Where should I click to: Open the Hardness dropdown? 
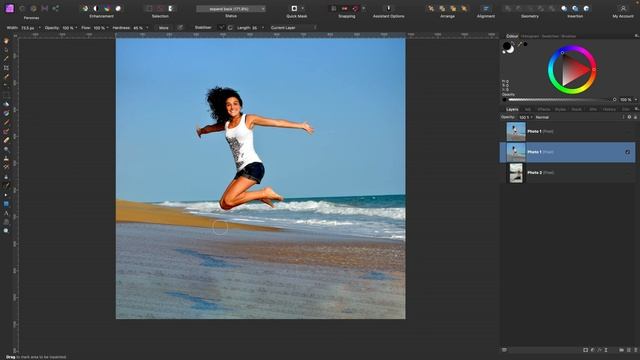pyautogui.click(x=147, y=28)
